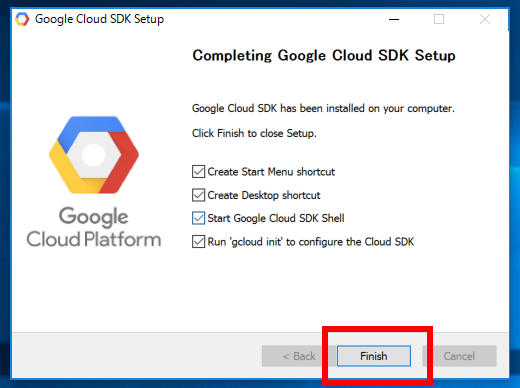Image resolution: width=520 pixels, height=388 pixels.
Task: Maximize the setup window
Action: pos(439,19)
